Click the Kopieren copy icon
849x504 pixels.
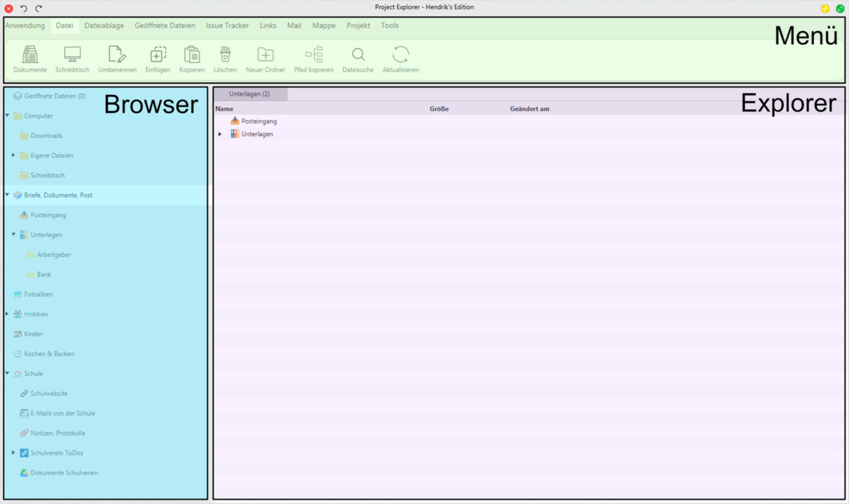point(191,59)
